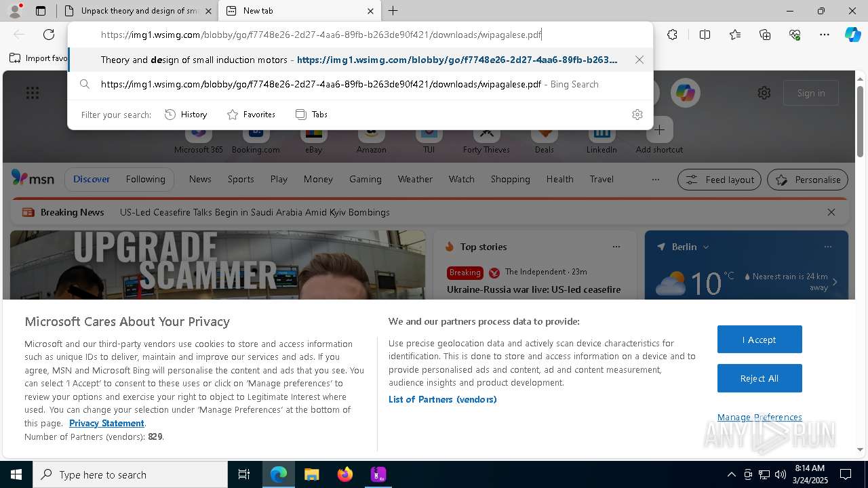Open the LinkedIn shortcut
The width and height of the screenshot is (868, 488).
tap(601, 139)
